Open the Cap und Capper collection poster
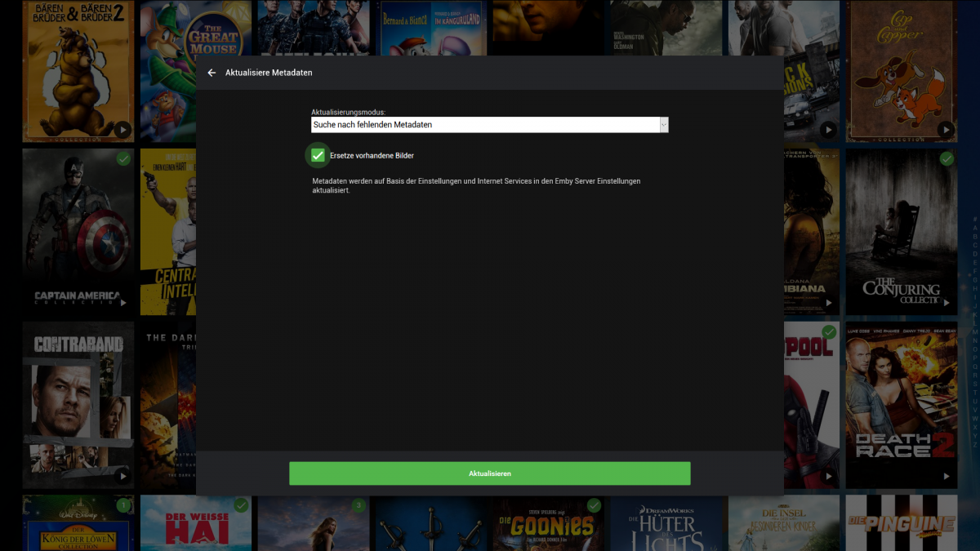980x551 pixels. pos(902,71)
